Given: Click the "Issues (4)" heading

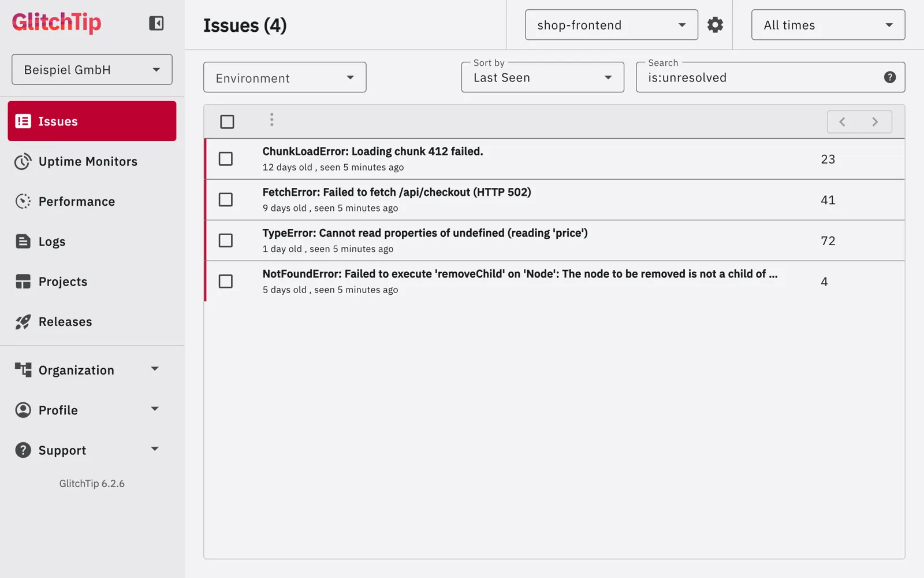Looking at the screenshot, I should click(x=245, y=25).
